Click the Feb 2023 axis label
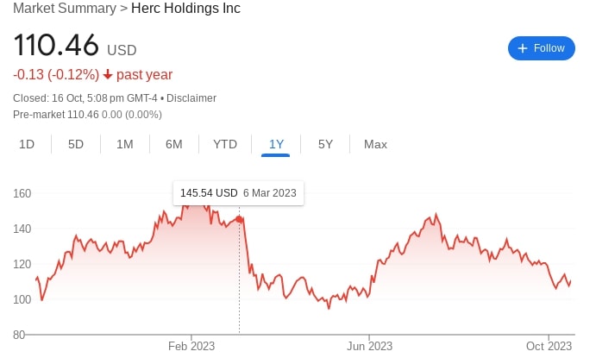 [191, 346]
